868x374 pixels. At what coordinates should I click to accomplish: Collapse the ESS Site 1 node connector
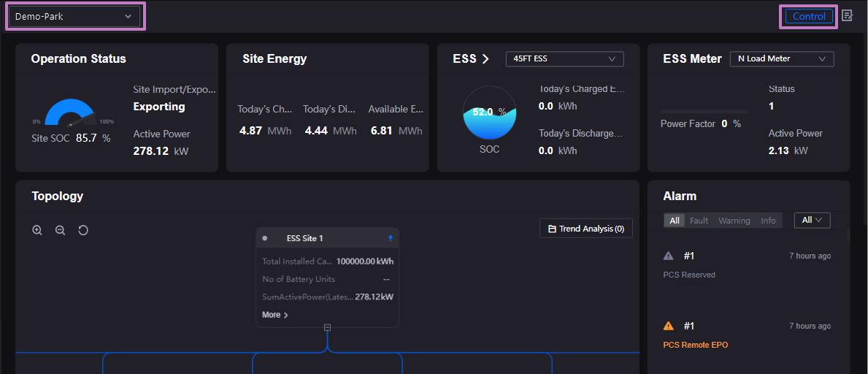coord(327,327)
